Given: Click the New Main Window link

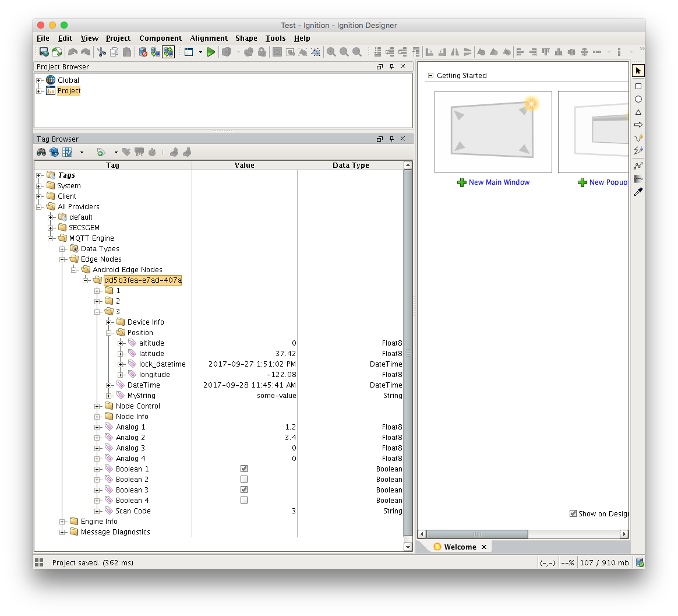Looking at the screenshot, I should click(499, 182).
